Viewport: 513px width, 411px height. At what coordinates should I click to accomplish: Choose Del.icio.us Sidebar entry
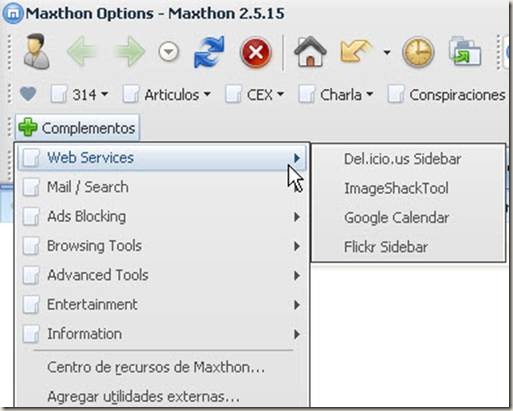pos(403,159)
